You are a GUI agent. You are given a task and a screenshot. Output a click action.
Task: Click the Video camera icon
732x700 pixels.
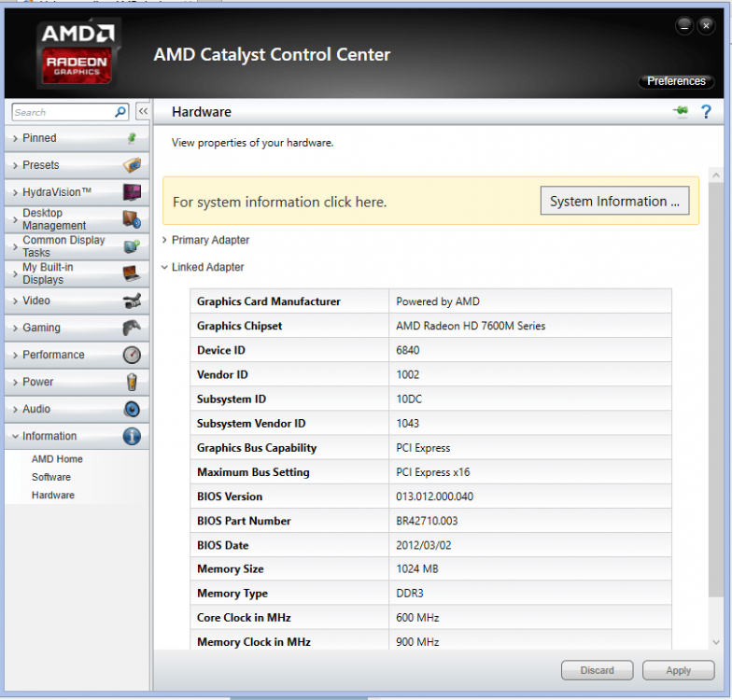pos(133,301)
